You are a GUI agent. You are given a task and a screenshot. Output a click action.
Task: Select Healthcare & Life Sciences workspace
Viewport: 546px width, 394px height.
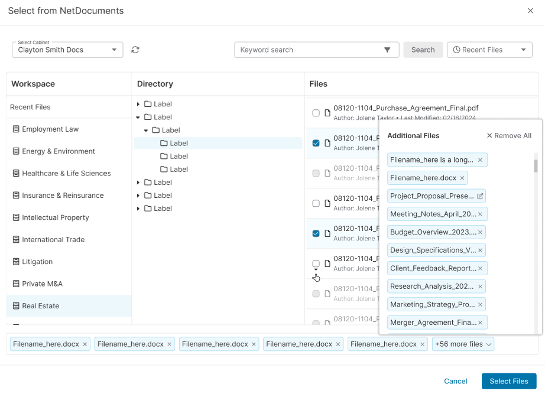[69, 173]
